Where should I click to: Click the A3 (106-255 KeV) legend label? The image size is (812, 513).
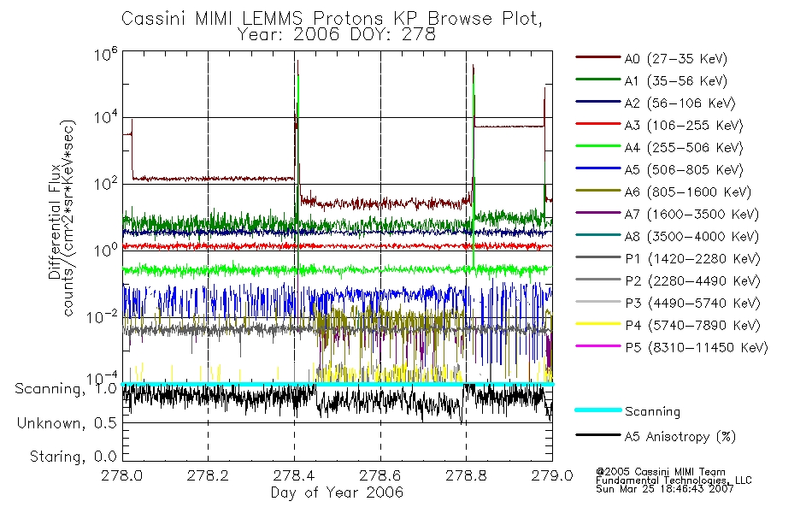click(x=684, y=126)
